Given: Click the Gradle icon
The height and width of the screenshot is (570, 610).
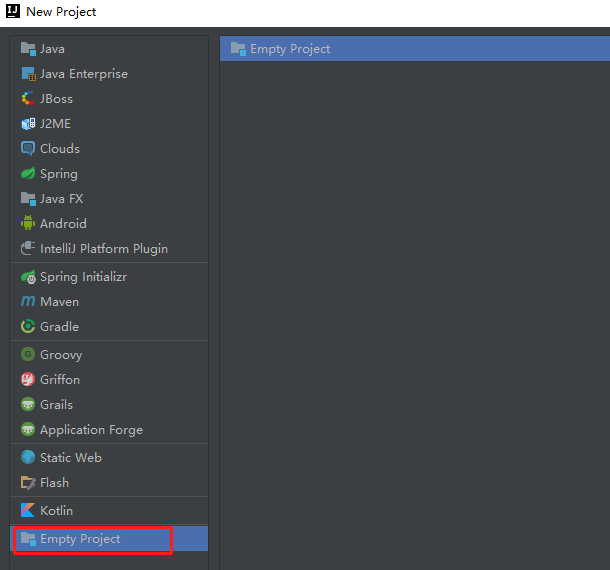Looking at the screenshot, I should [x=28, y=326].
